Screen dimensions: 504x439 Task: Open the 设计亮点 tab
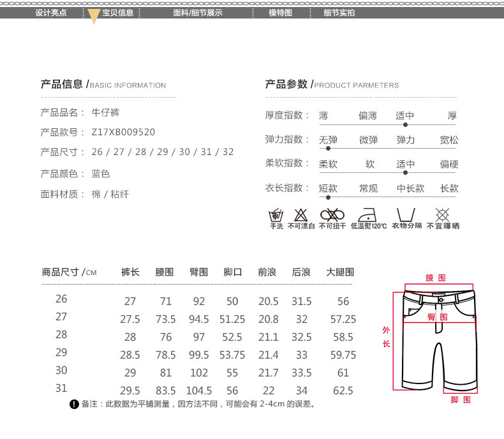pyautogui.click(x=51, y=13)
